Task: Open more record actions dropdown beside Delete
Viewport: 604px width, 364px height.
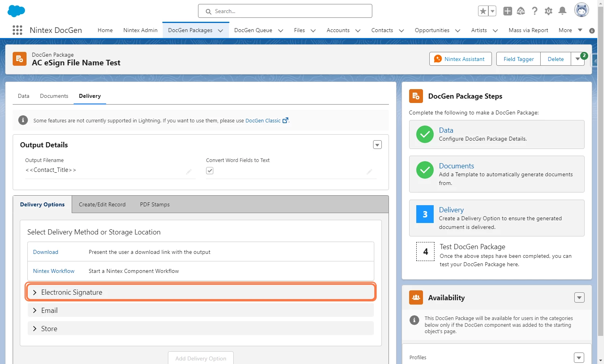Action: [x=577, y=59]
